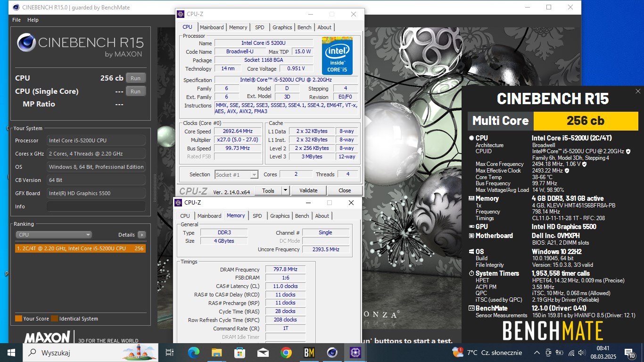644x362 pixels.
Task: Click the shield icon beside Max Effective Clock
Action: tap(567, 171)
